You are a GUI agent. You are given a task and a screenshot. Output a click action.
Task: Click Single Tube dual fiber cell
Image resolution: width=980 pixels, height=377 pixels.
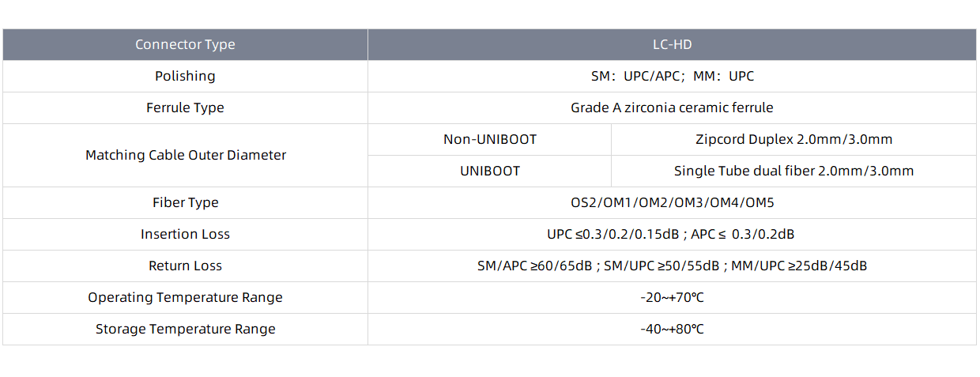click(793, 171)
